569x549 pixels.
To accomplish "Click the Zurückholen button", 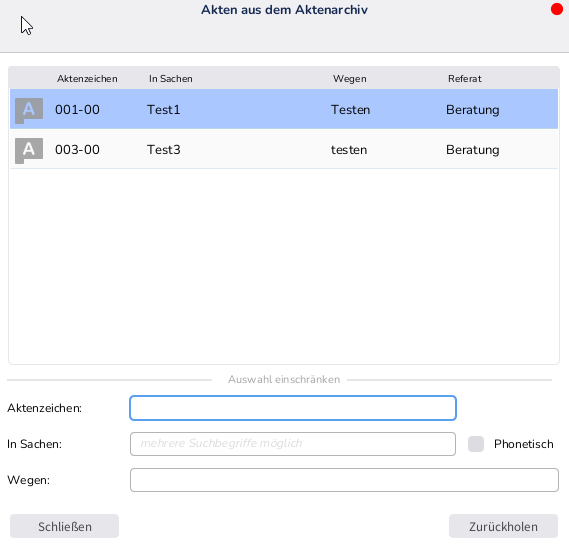I will [x=503, y=526].
